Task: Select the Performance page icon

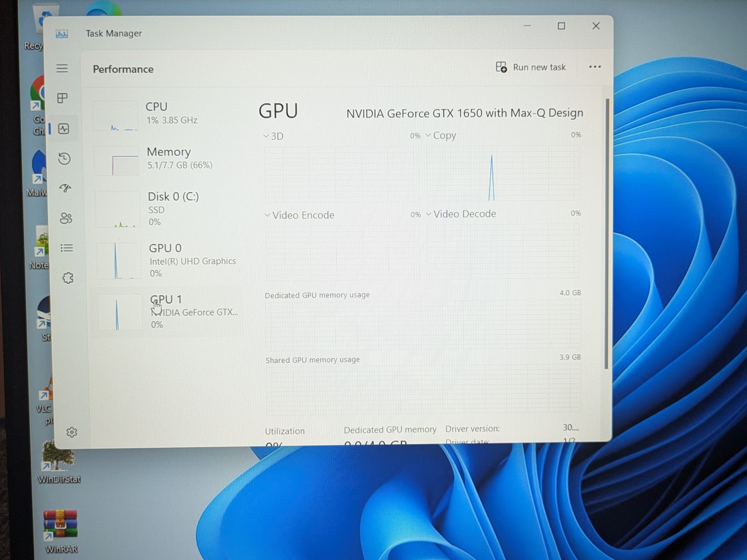Action: (x=64, y=129)
